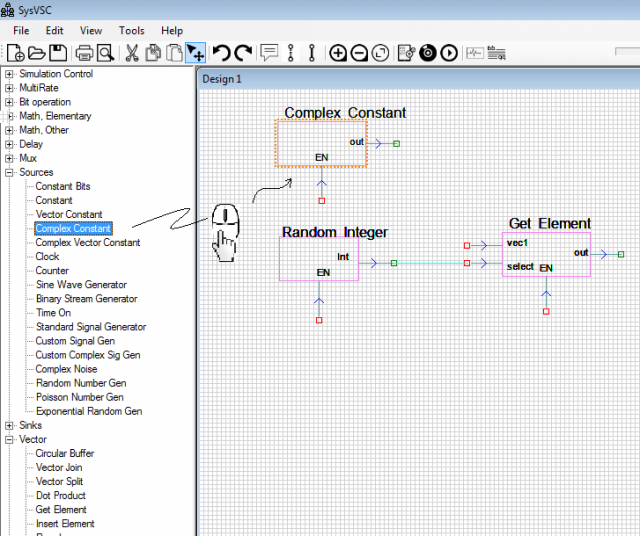
Task: Collapse the Vector tree node
Action: tap(9, 439)
